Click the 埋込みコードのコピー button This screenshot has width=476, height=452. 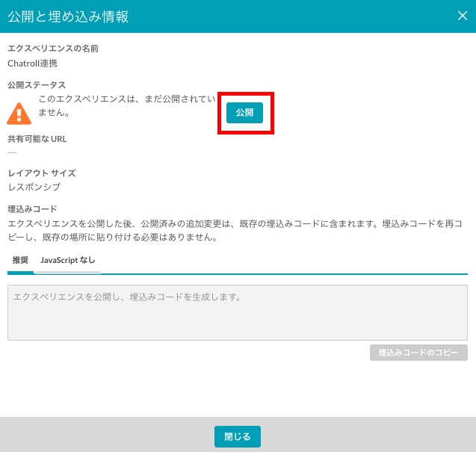click(x=418, y=353)
